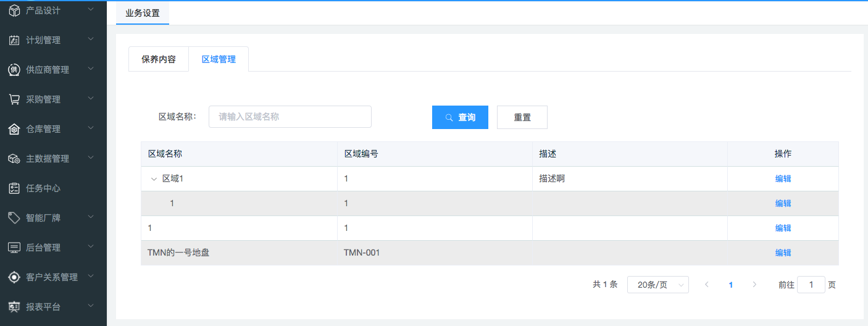868x326 pixels.
Task: Collapse the 区域1 tree row
Action: coord(154,179)
